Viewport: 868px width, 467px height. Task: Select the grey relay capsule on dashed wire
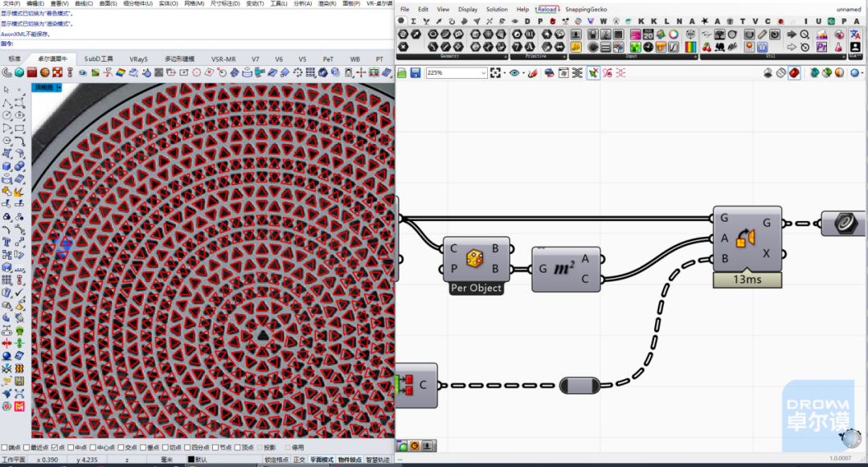click(x=579, y=385)
